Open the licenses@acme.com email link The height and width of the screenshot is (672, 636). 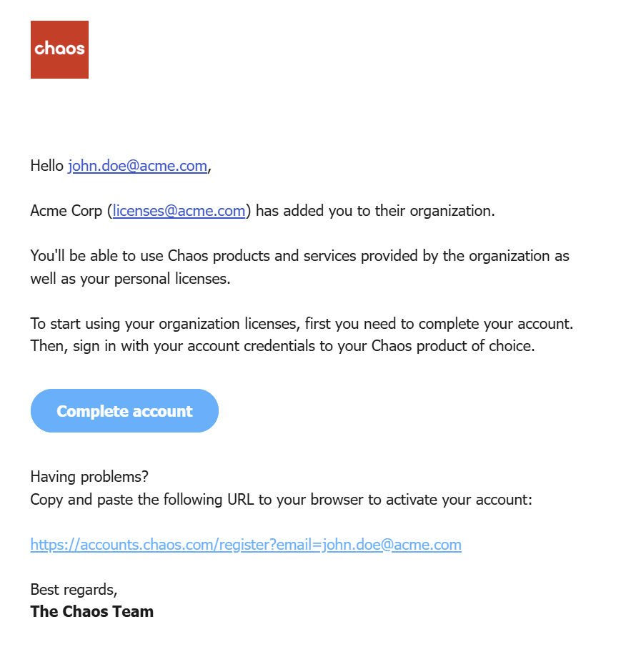(x=179, y=211)
